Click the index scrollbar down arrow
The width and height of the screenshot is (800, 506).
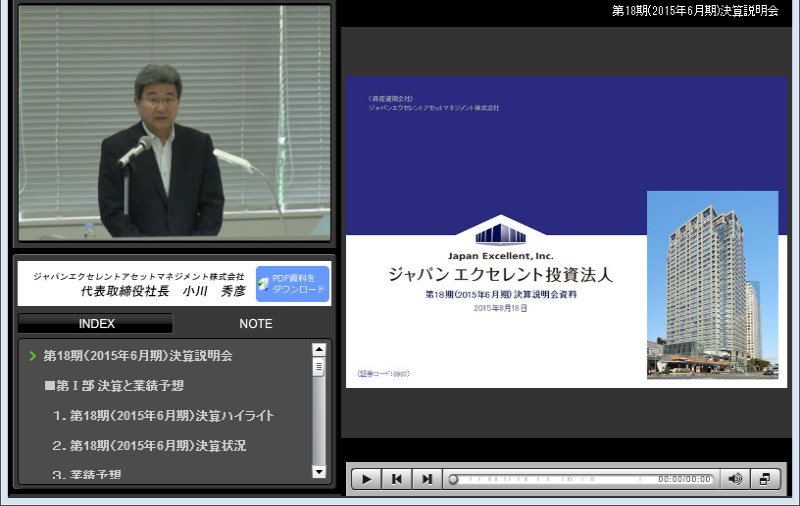coord(319,472)
